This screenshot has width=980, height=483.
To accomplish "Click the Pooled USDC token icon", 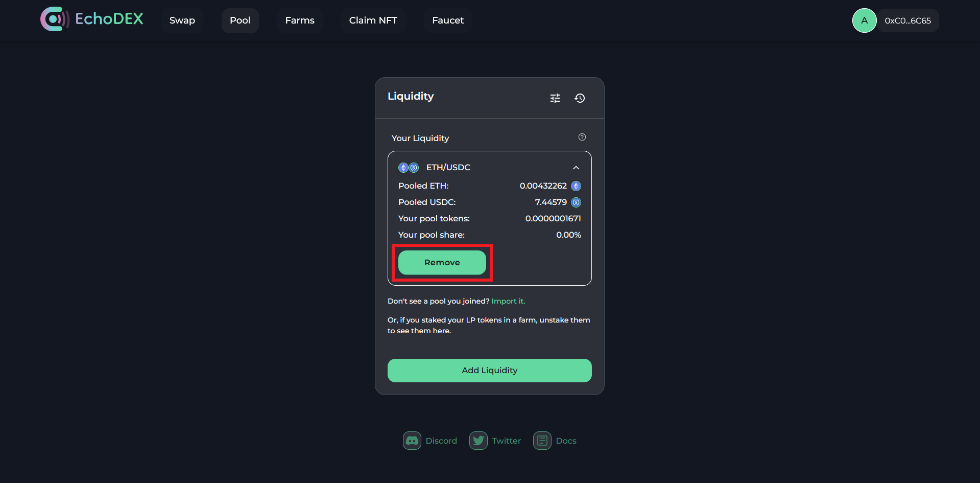I will coord(576,202).
